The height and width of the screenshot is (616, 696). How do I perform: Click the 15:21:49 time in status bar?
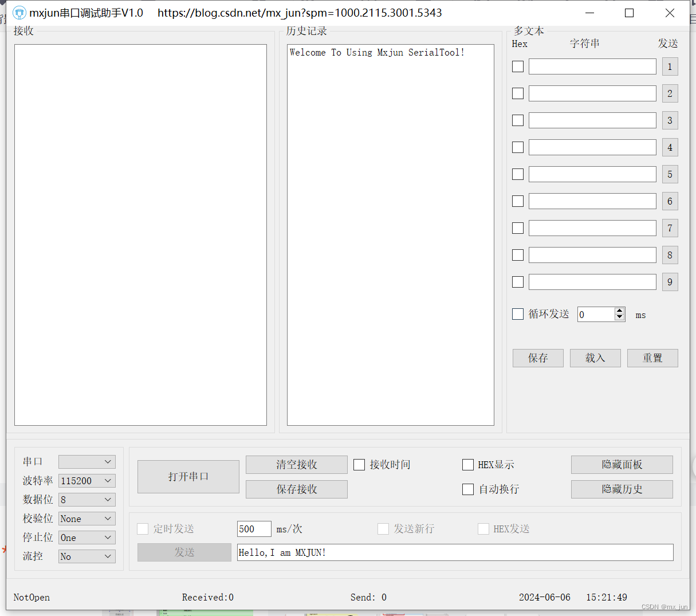(607, 597)
